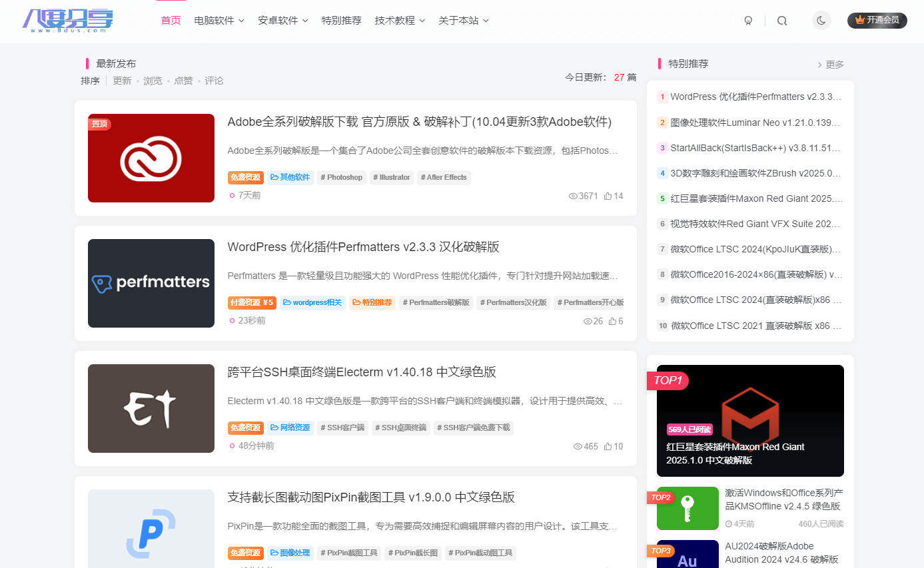Select the 特别推荐 menu item
This screenshot has height=568, width=924.
[342, 20]
